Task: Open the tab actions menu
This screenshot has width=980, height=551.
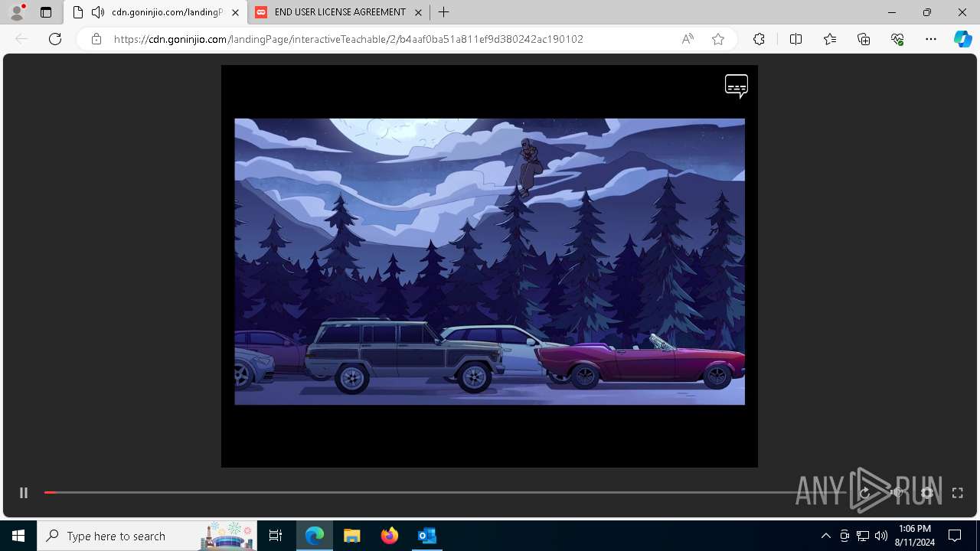Action: pyautogui.click(x=46, y=12)
